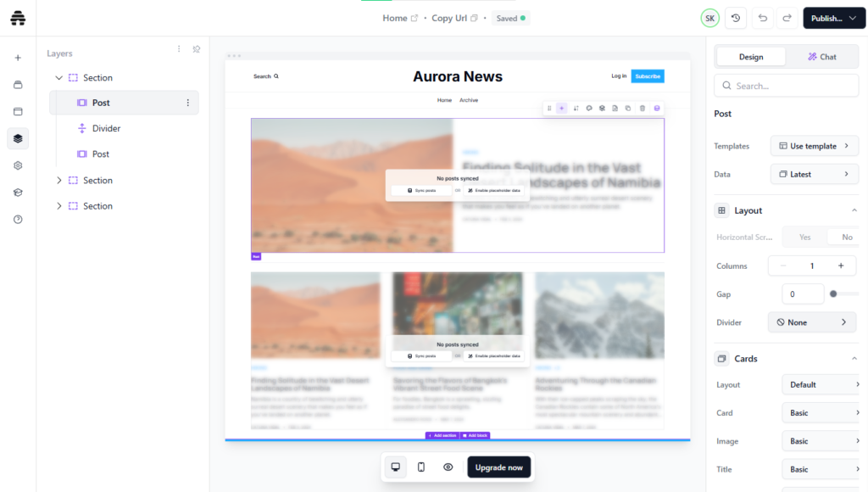Click Add section at canvas bottom

point(442,435)
